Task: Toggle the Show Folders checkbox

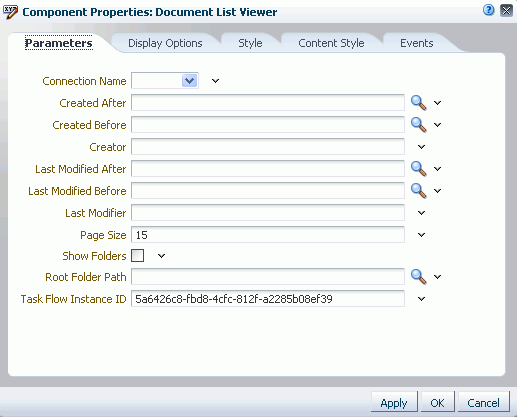Action: click(x=137, y=256)
